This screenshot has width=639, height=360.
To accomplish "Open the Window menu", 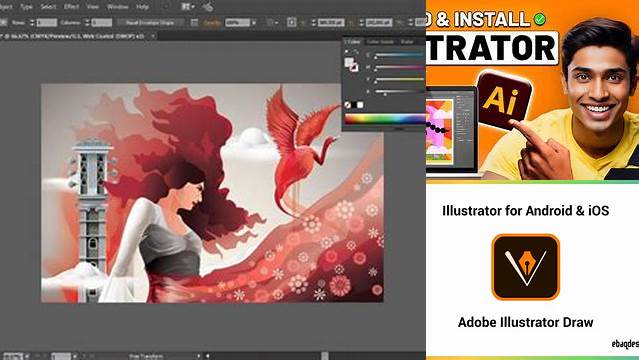I will point(117,7).
